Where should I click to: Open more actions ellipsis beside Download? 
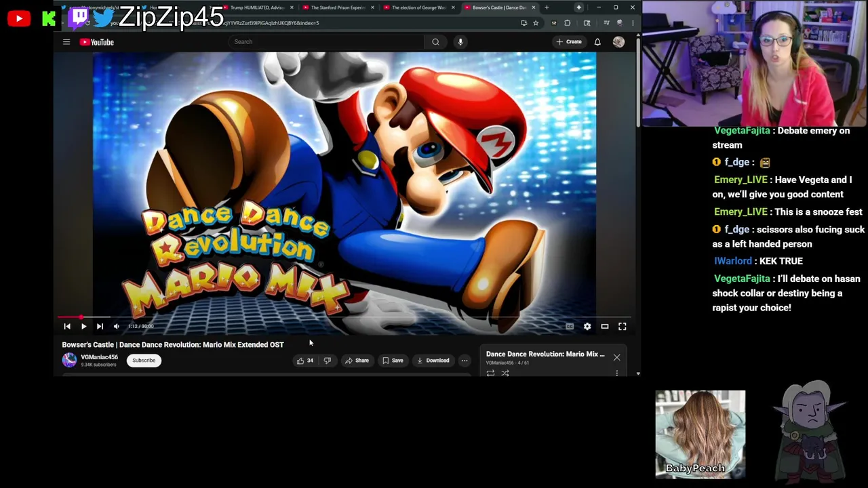tap(465, 361)
